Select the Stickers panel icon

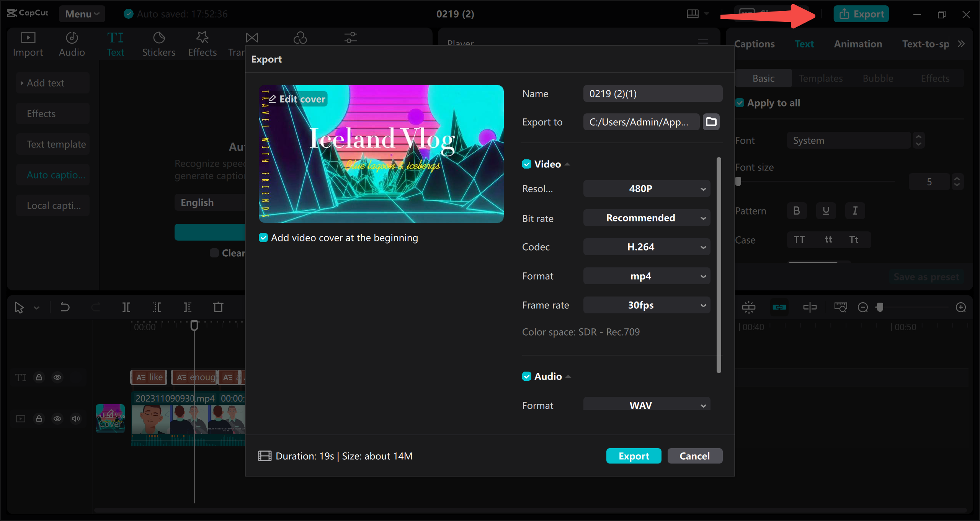[x=158, y=43]
